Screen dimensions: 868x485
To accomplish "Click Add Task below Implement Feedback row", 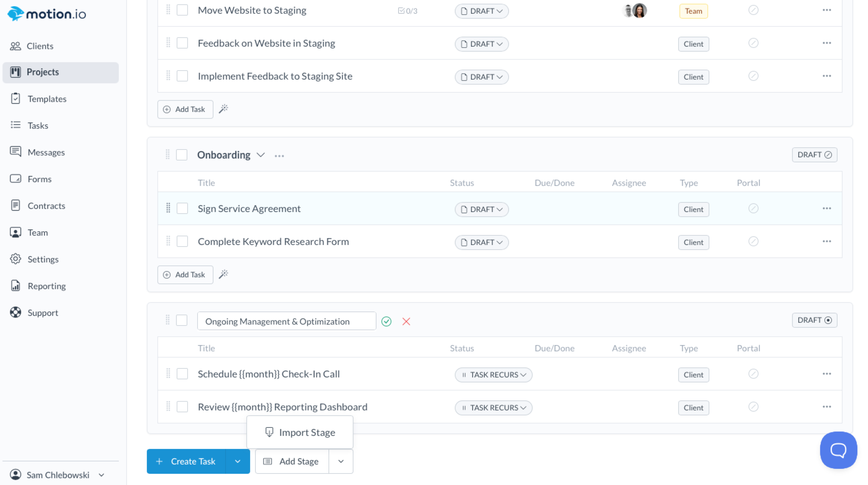I will tap(185, 109).
